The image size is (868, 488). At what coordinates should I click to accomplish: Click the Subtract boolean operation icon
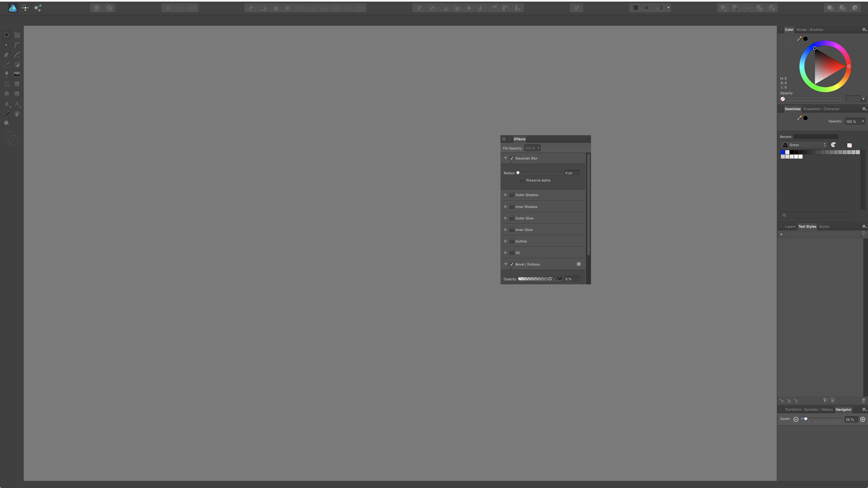pyautogui.click(x=736, y=8)
